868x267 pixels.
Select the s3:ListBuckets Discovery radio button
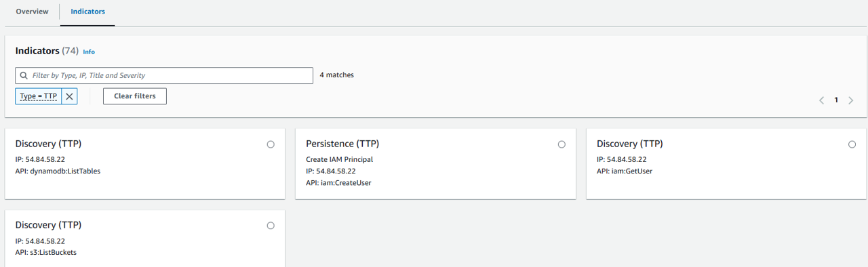point(271,226)
